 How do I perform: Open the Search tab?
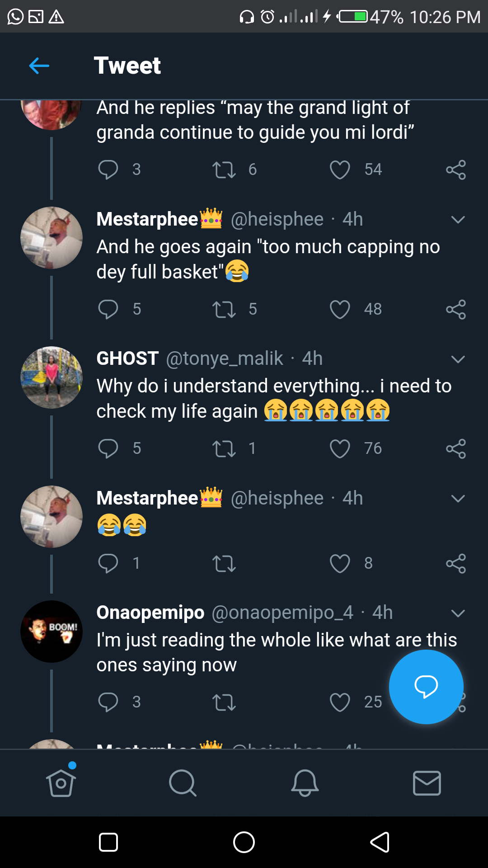point(183,783)
